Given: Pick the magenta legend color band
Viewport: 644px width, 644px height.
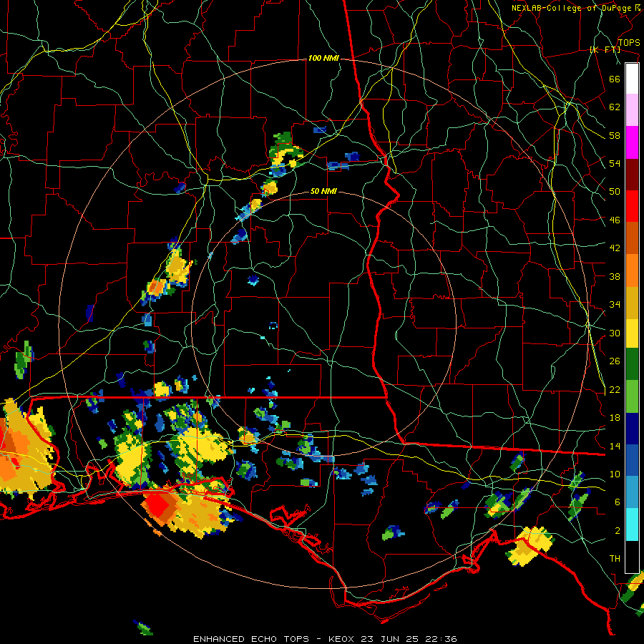Looking at the screenshot, I should pos(632,142).
